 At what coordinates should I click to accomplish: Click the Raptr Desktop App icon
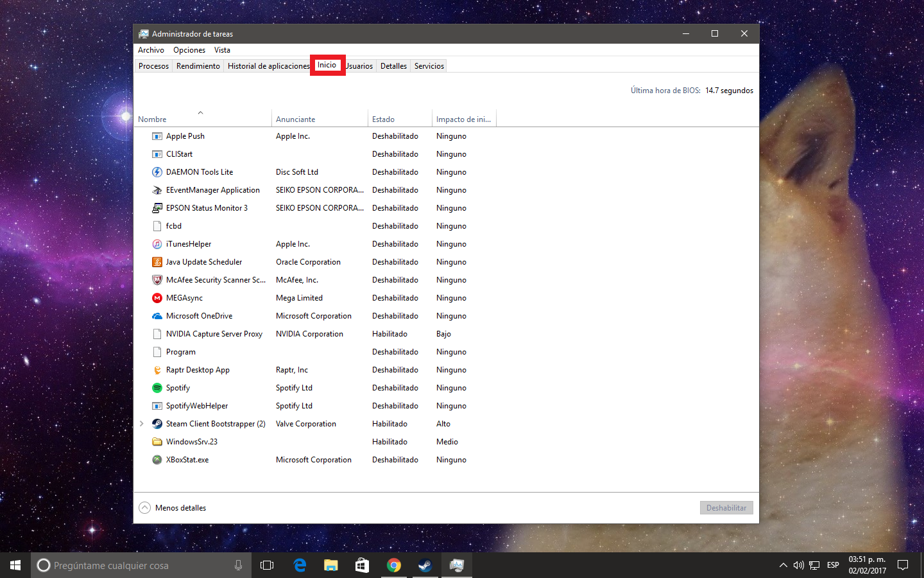point(157,370)
